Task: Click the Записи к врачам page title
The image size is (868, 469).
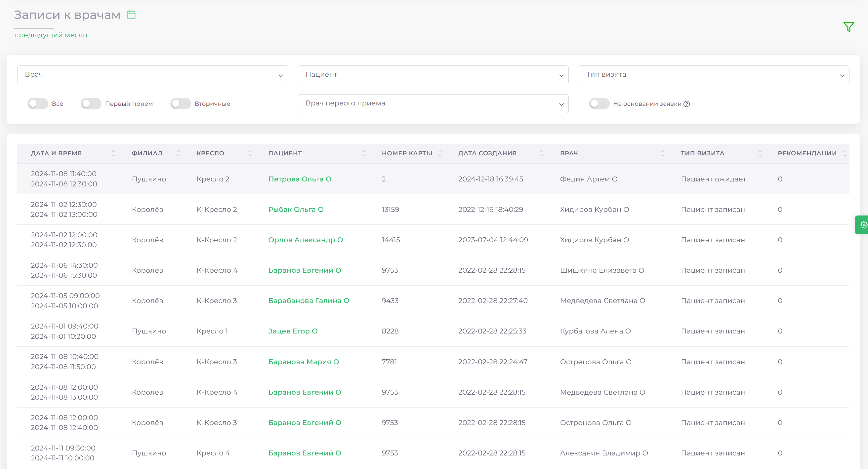Action: point(67,15)
